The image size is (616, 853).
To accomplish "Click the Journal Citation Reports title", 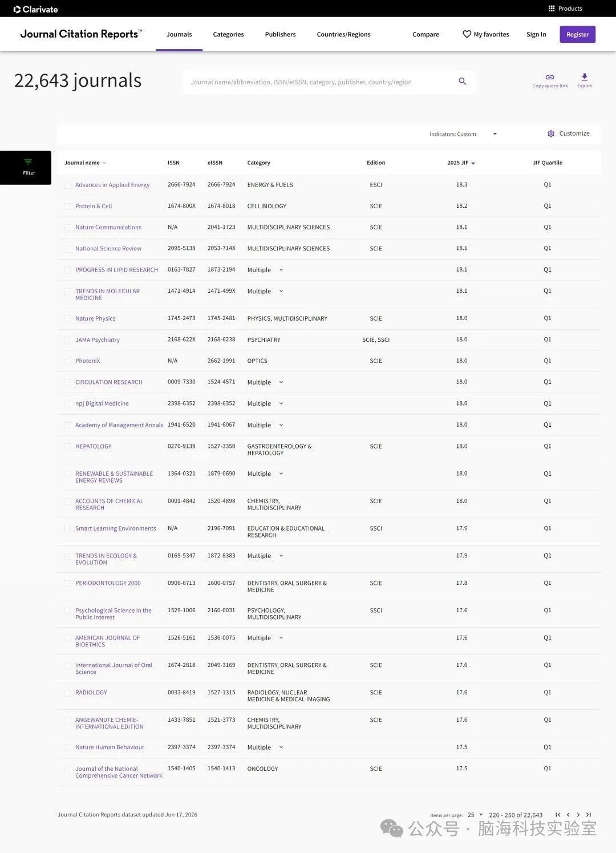I will coord(81,34).
